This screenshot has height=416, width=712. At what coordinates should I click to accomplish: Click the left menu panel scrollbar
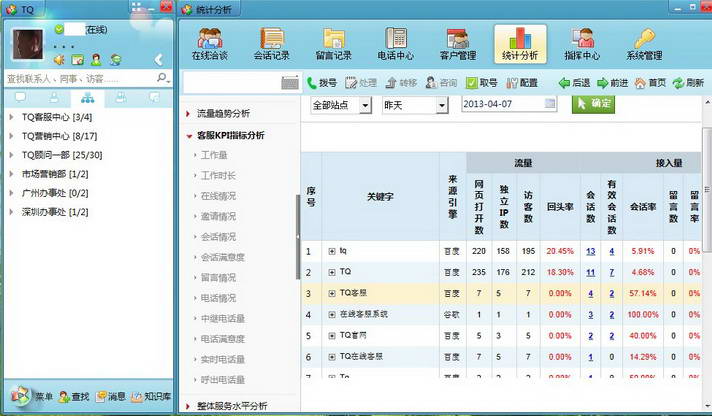coord(298,236)
